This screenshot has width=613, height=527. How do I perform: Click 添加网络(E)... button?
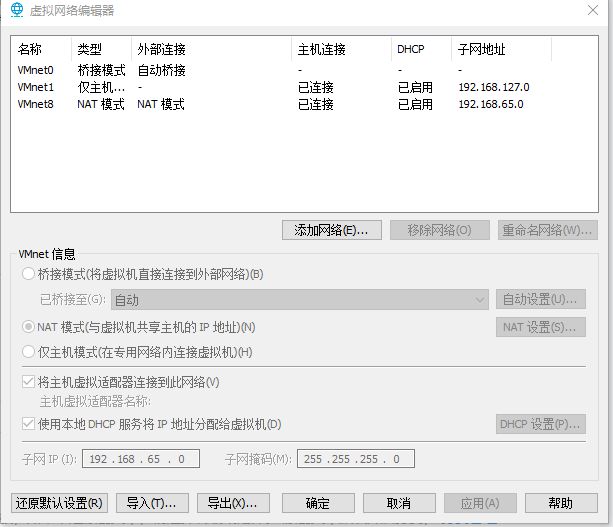332,230
